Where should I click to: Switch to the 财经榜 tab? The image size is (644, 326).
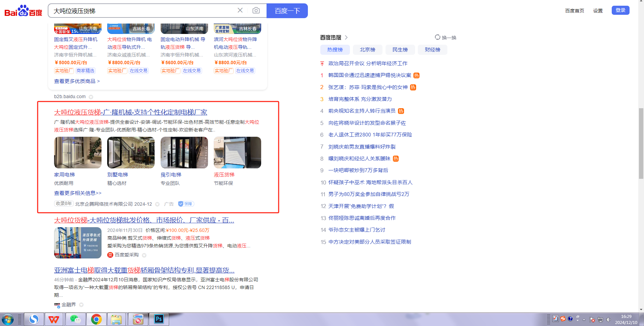coord(432,50)
